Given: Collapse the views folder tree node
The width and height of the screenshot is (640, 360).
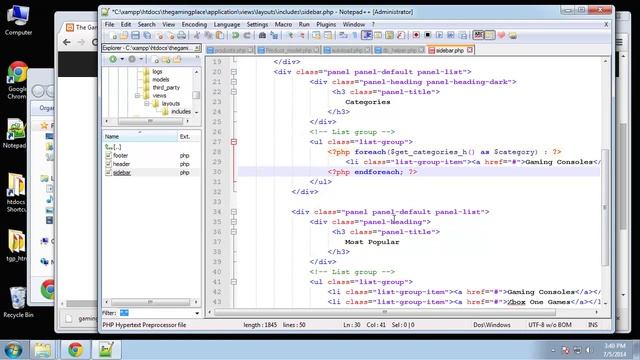Looking at the screenshot, I should [138, 96].
